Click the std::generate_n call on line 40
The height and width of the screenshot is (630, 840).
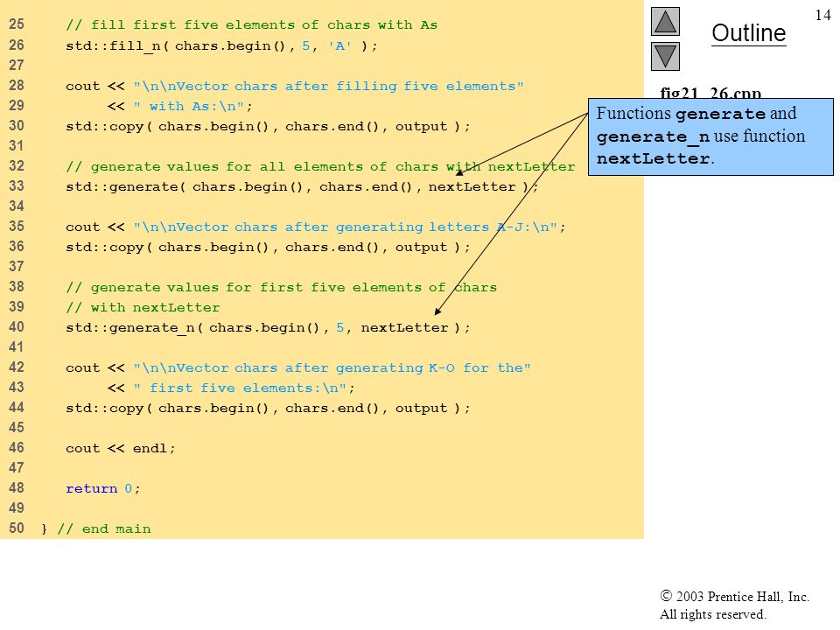tap(268, 328)
